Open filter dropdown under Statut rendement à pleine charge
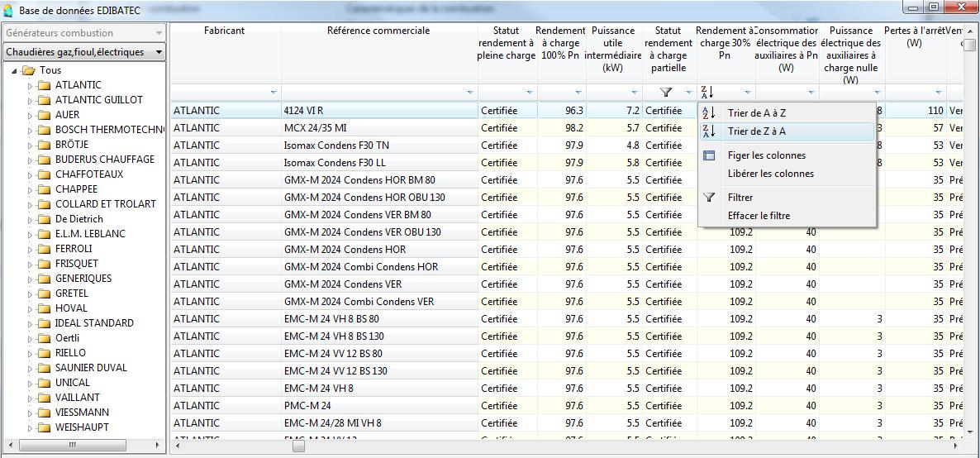 click(x=529, y=93)
